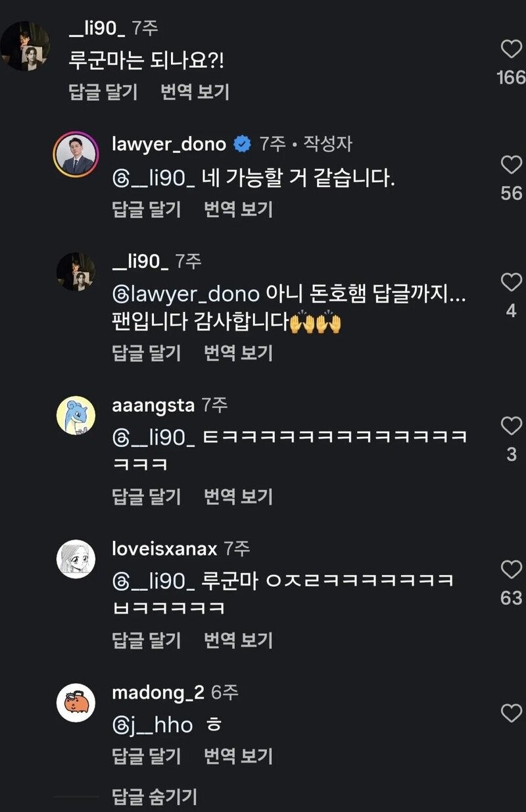Like the aaangsta reply comment

(x=511, y=426)
